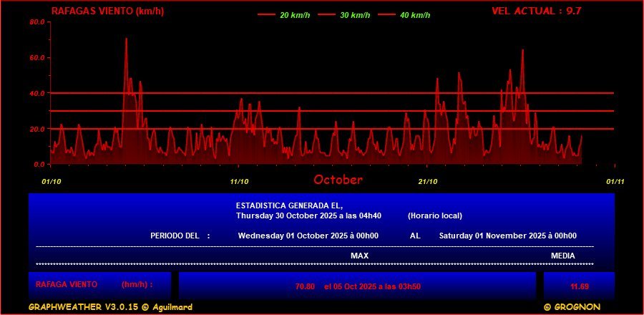644x315 pixels.
Task: Click the 0.0 value on the y-axis
Action: click(x=39, y=164)
